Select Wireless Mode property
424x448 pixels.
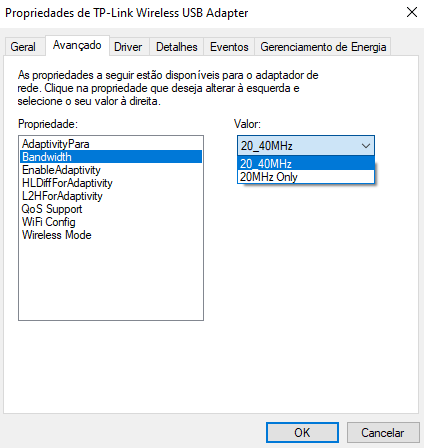pos(111,235)
